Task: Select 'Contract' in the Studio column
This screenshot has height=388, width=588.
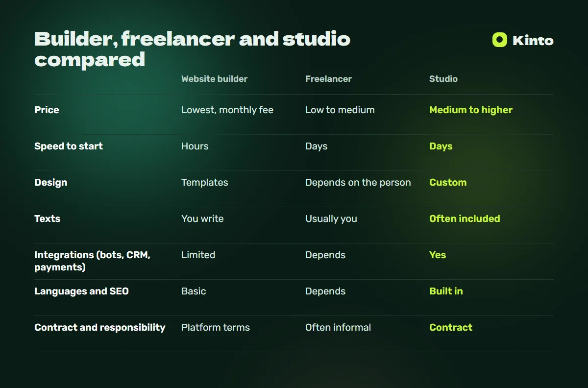Action: pyautogui.click(x=451, y=327)
